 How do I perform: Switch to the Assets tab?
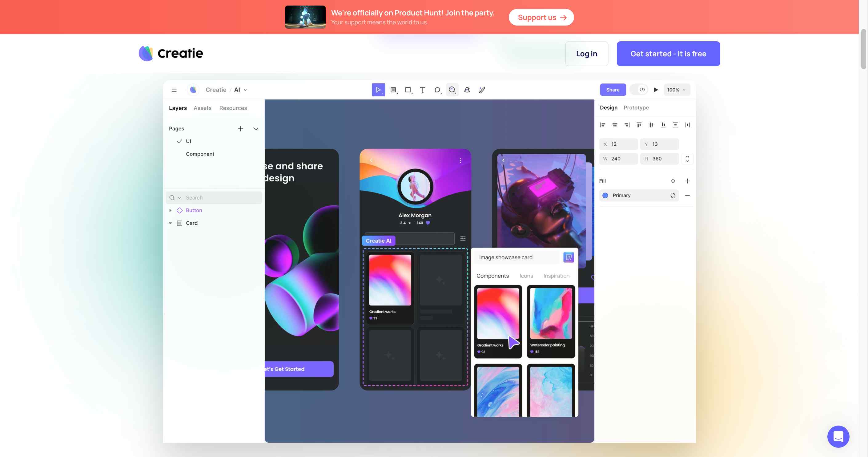203,108
